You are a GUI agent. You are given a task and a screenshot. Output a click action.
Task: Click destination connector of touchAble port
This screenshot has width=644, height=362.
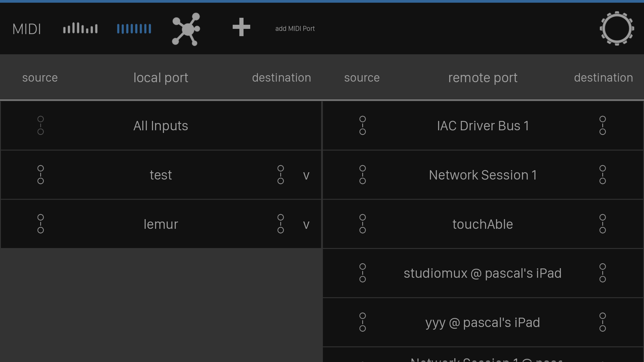(x=603, y=224)
